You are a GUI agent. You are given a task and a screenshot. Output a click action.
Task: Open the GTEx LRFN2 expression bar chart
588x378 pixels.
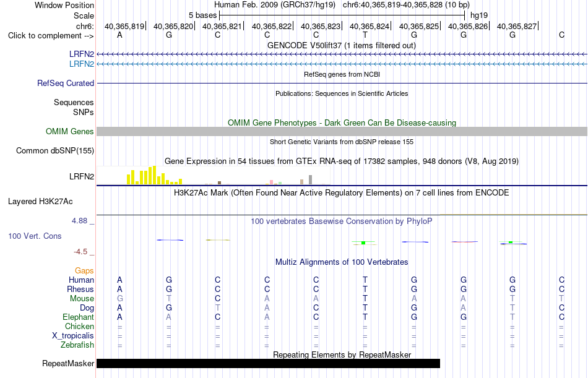point(214,176)
